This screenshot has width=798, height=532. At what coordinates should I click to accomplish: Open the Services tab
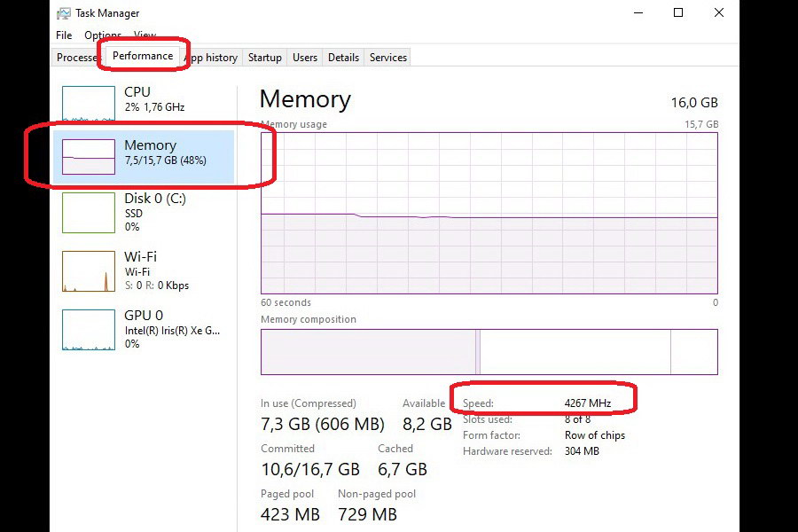point(388,58)
